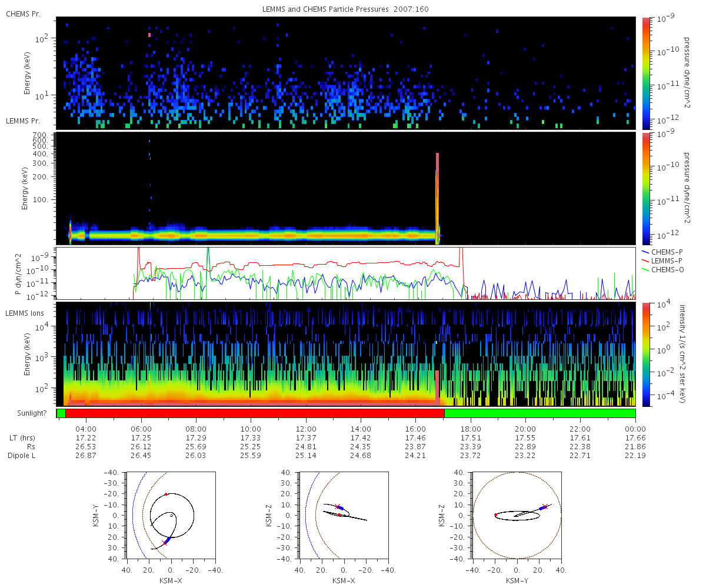Image resolution: width=706 pixels, height=588 pixels.
Task: Click the long red segment of Sunlight bar
Action: click(255, 413)
